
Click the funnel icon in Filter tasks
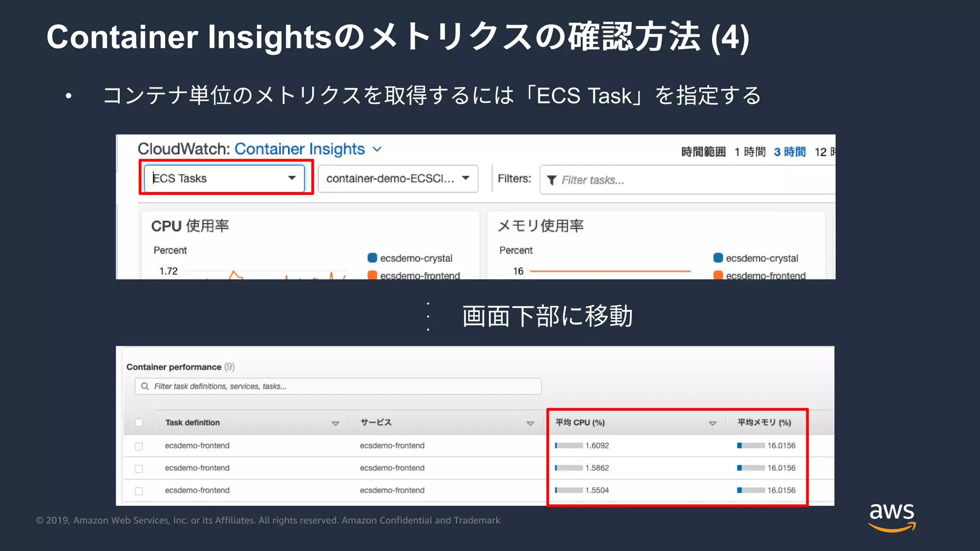tap(552, 180)
